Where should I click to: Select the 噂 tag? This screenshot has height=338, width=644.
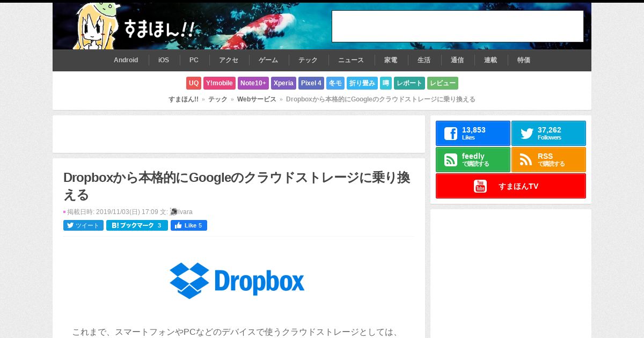[x=386, y=83]
